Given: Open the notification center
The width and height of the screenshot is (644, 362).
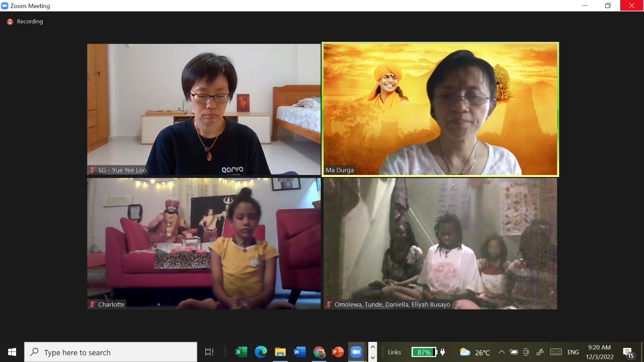Looking at the screenshot, I should pyautogui.click(x=628, y=352).
